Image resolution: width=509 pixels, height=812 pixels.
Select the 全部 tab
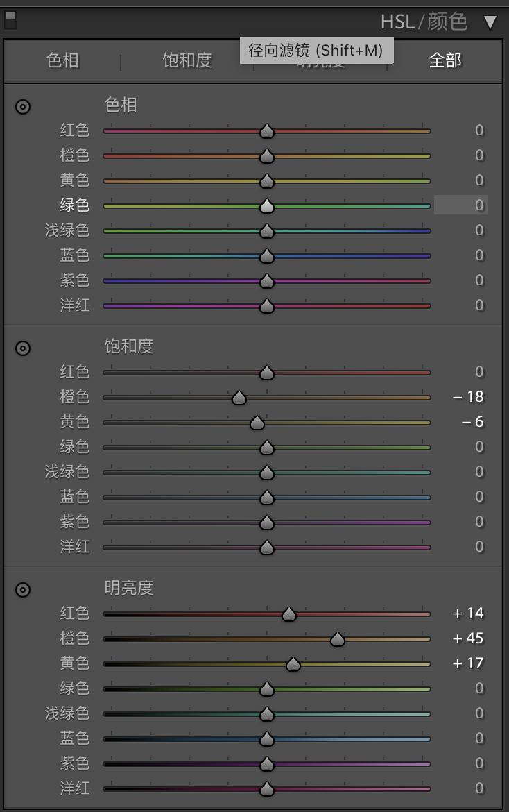(x=445, y=61)
